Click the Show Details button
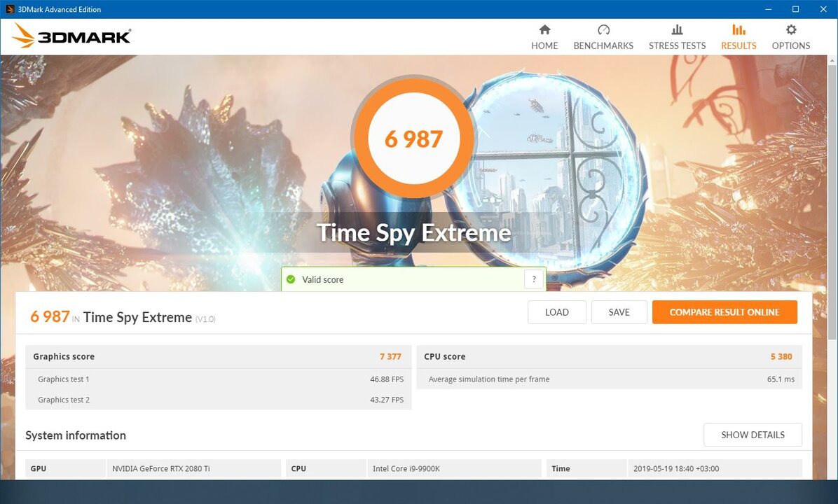Screen dimensions: 838x504 (753, 435)
